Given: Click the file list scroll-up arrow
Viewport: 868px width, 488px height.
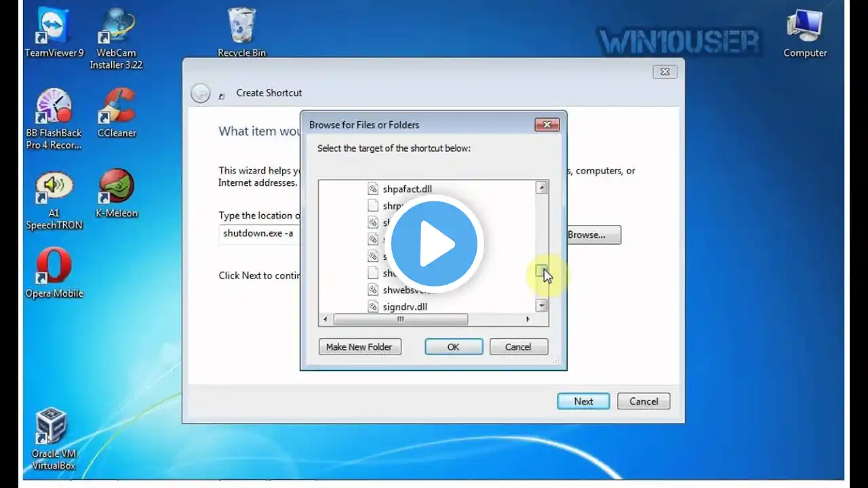Looking at the screenshot, I should pos(541,188).
